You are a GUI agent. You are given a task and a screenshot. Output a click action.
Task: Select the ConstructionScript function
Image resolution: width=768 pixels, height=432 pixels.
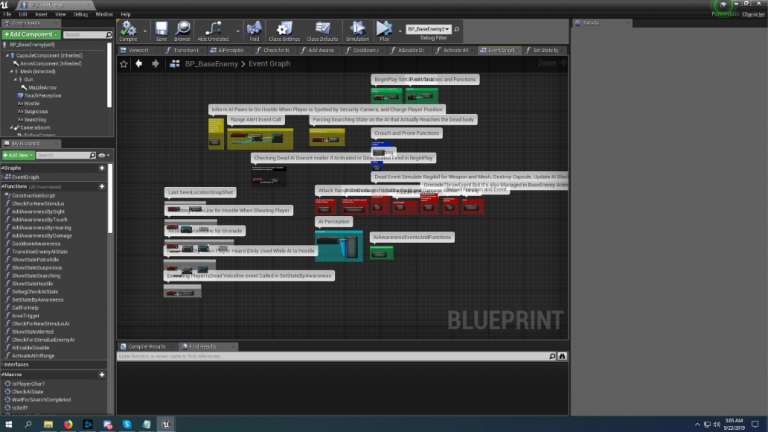33,196
